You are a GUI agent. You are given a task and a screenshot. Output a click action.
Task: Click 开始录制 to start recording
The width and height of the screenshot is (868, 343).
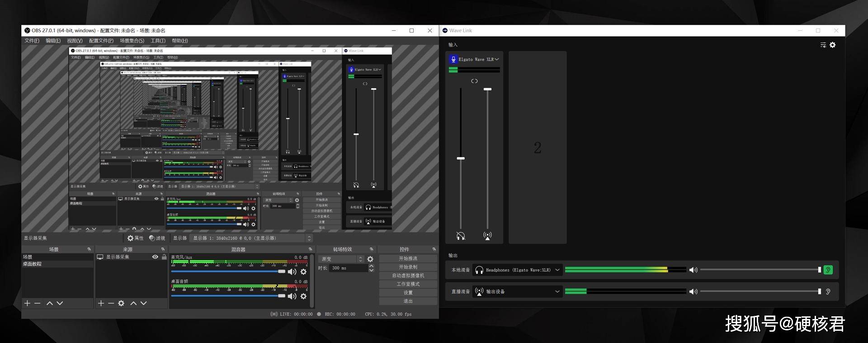tap(408, 267)
